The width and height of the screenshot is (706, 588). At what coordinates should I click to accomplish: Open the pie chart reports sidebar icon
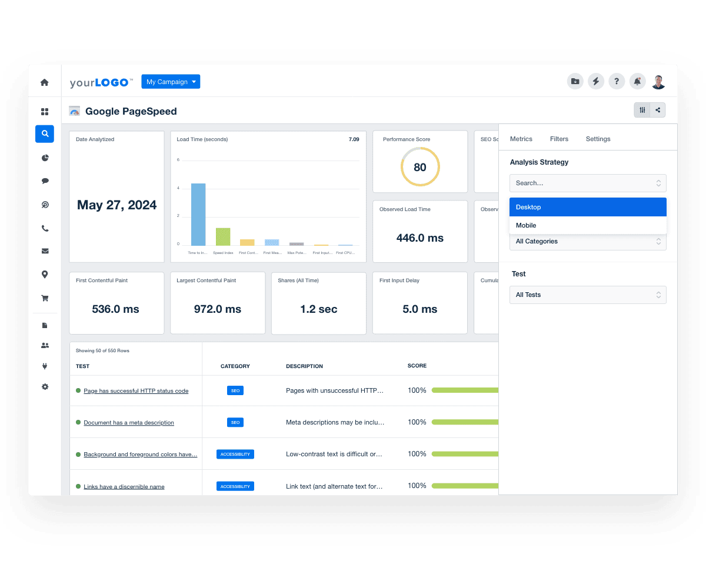pyautogui.click(x=45, y=158)
